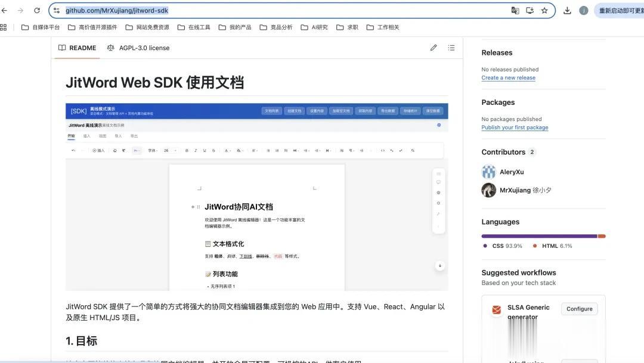Viewport: 644px width, 363px height.
Task: Open the 高价值开源插件 bookmark folder
Action: coord(92,27)
